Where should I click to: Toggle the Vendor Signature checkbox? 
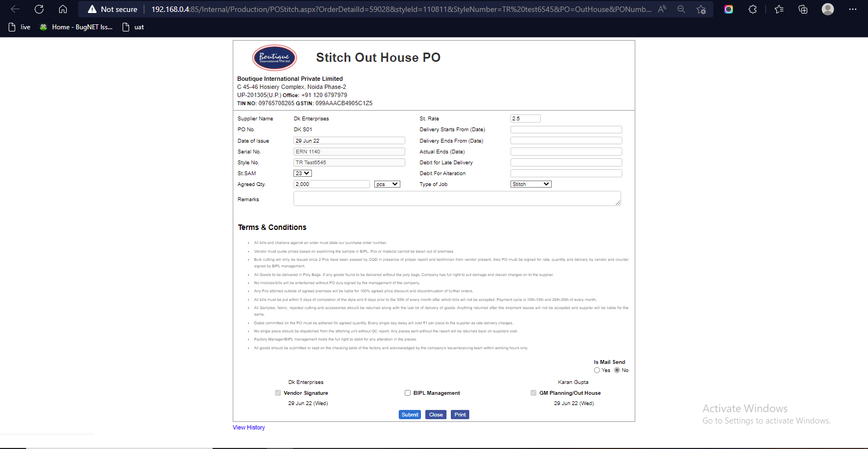tap(278, 393)
